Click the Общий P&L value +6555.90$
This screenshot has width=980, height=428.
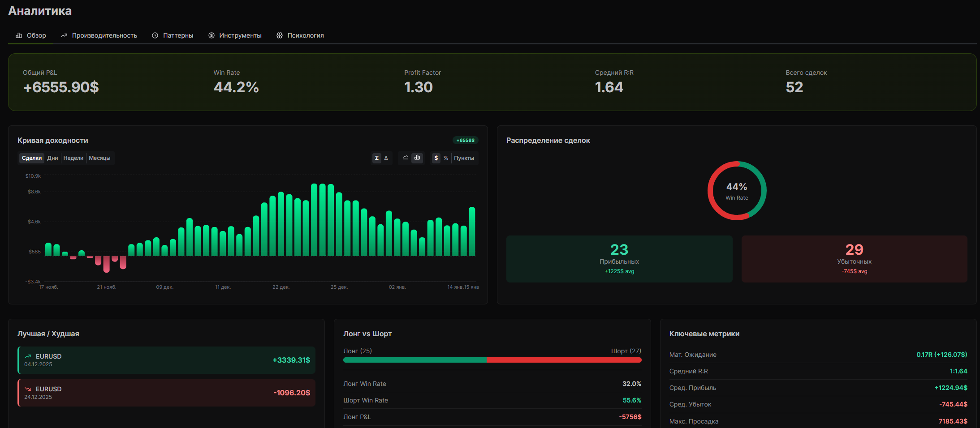coord(61,87)
